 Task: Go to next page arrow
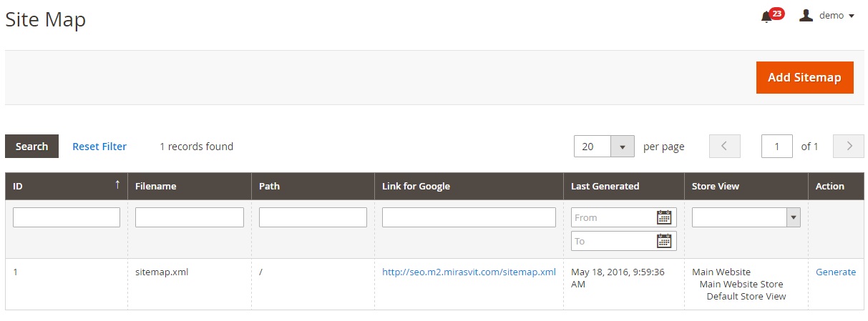(849, 146)
